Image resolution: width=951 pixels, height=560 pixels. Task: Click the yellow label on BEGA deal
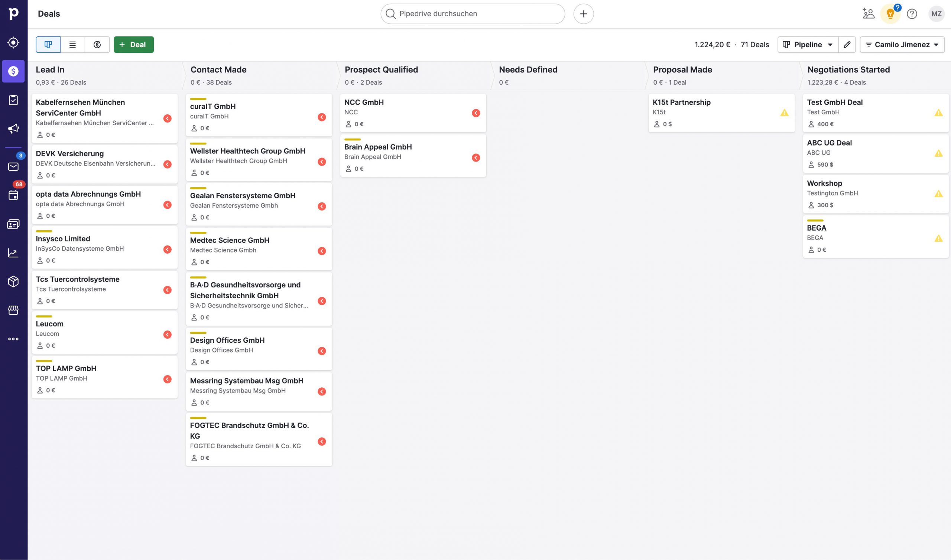tap(815, 220)
